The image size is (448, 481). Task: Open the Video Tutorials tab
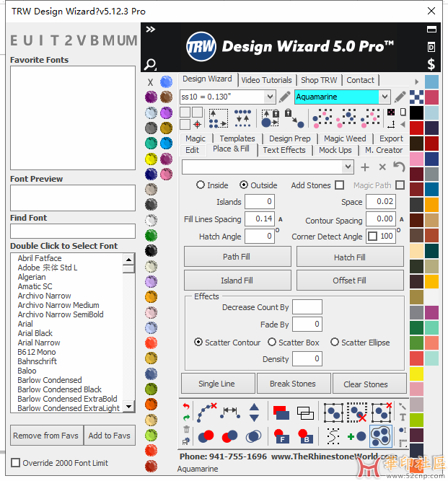pos(266,80)
